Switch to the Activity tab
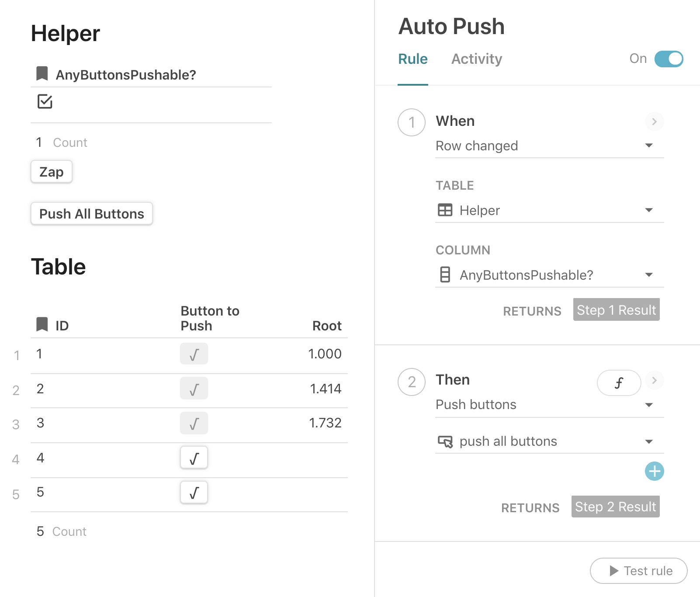700x597 pixels. 476,59
